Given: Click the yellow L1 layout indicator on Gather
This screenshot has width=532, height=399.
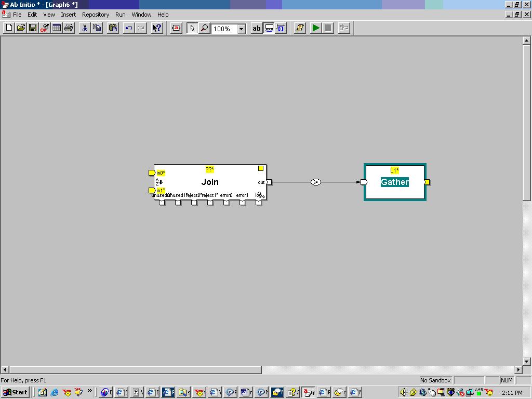Looking at the screenshot, I should tap(395, 169).
